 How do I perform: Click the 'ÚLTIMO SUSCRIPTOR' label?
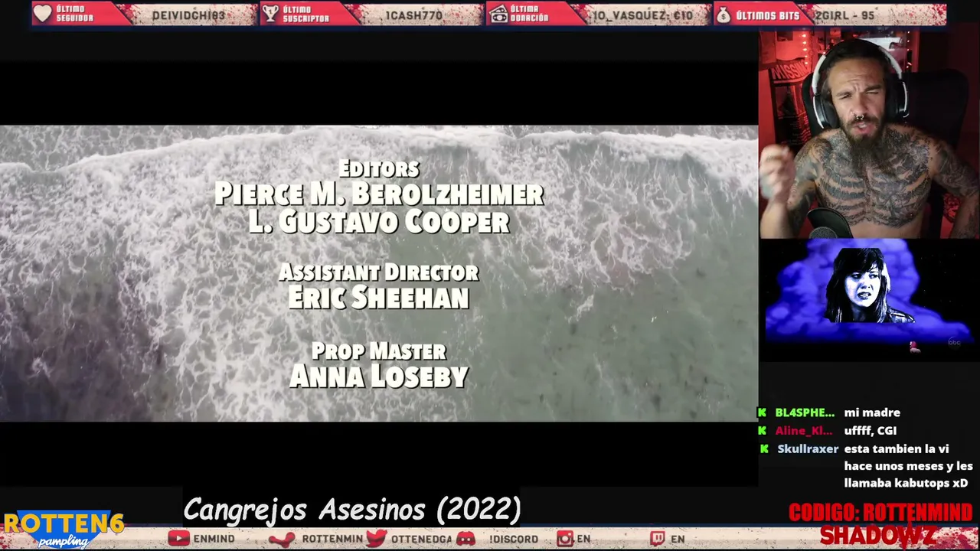pos(305,14)
